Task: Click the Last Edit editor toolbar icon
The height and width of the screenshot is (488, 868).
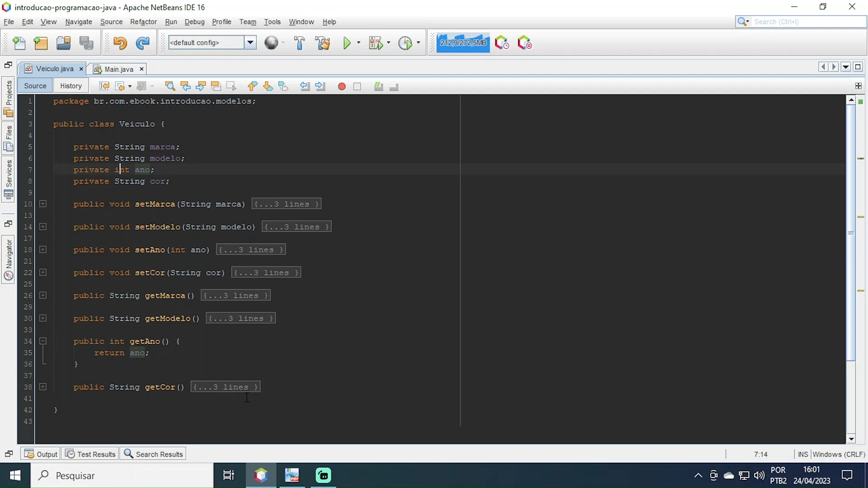Action: pyautogui.click(x=104, y=86)
